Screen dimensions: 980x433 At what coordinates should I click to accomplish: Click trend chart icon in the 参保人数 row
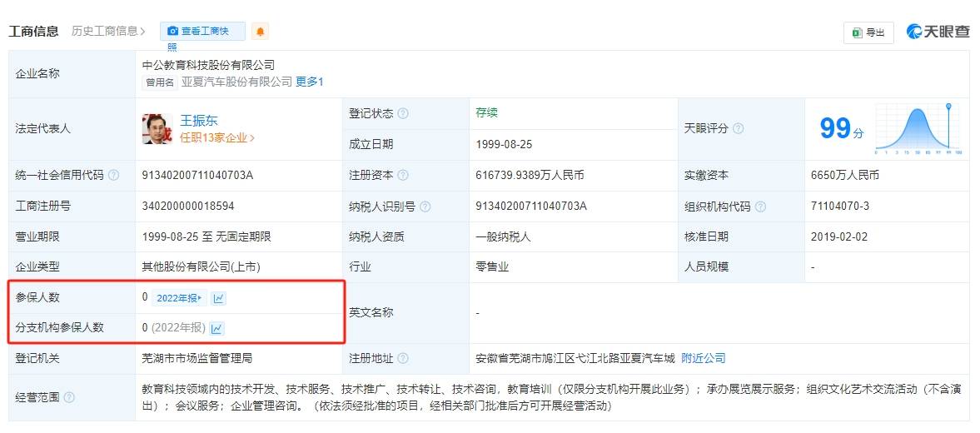(218, 298)
